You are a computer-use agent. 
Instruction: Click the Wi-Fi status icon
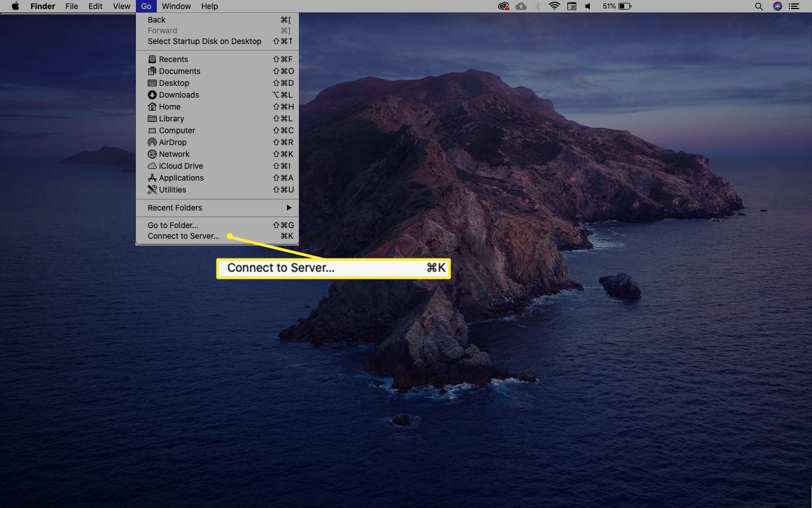[554, 6]
